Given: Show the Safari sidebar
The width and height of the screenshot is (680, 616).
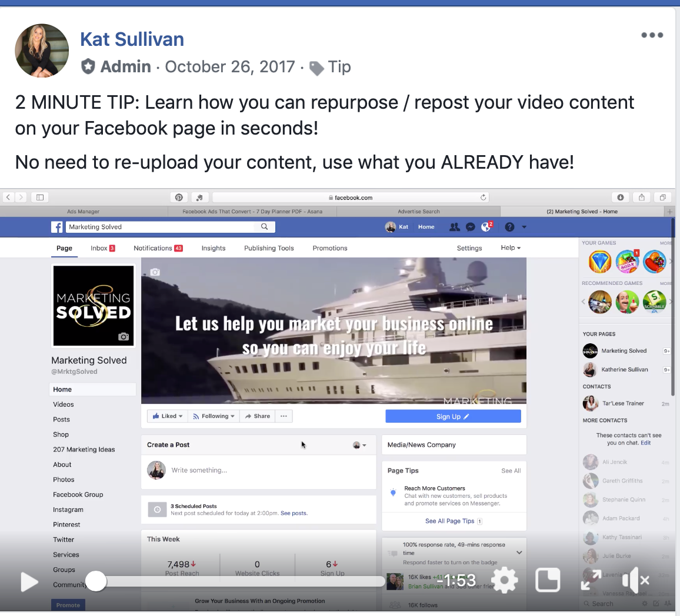Looking at the screenshot, I should click(40, 197).
